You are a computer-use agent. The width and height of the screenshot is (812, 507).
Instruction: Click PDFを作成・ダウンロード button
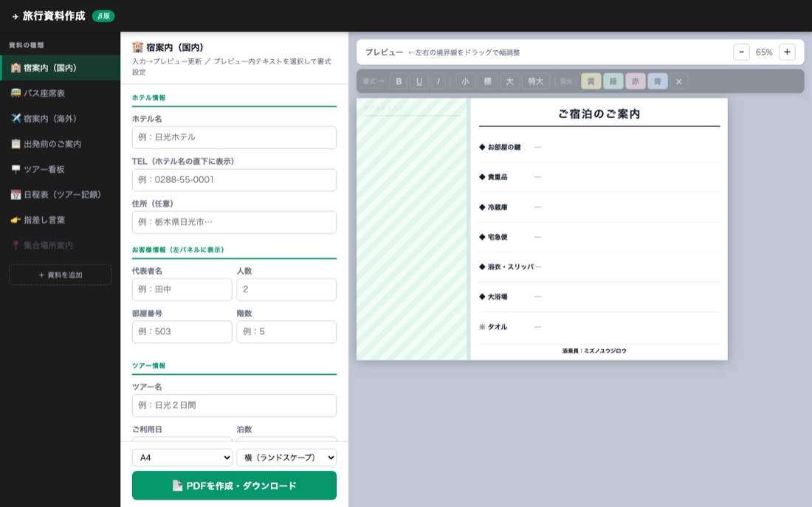[234, 486]
